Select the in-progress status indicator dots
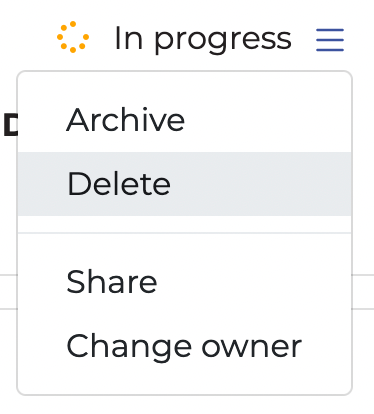 73,37
